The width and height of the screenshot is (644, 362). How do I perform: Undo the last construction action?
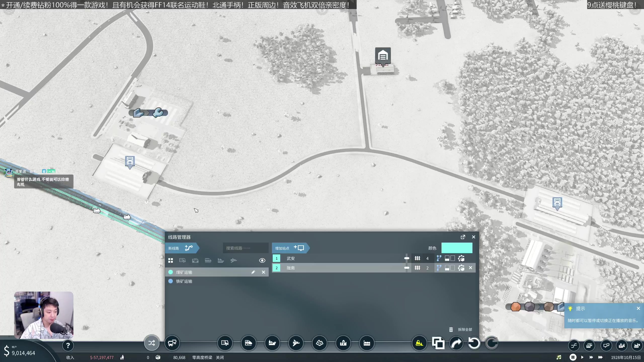coord(474,343)
